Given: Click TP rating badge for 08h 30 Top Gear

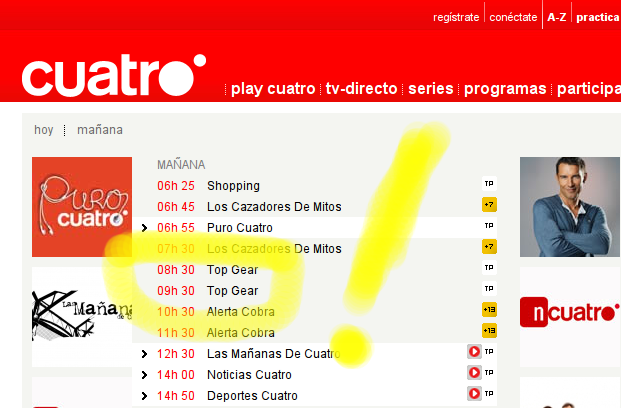Looking at the screenshot, I should tap(489, 269).
